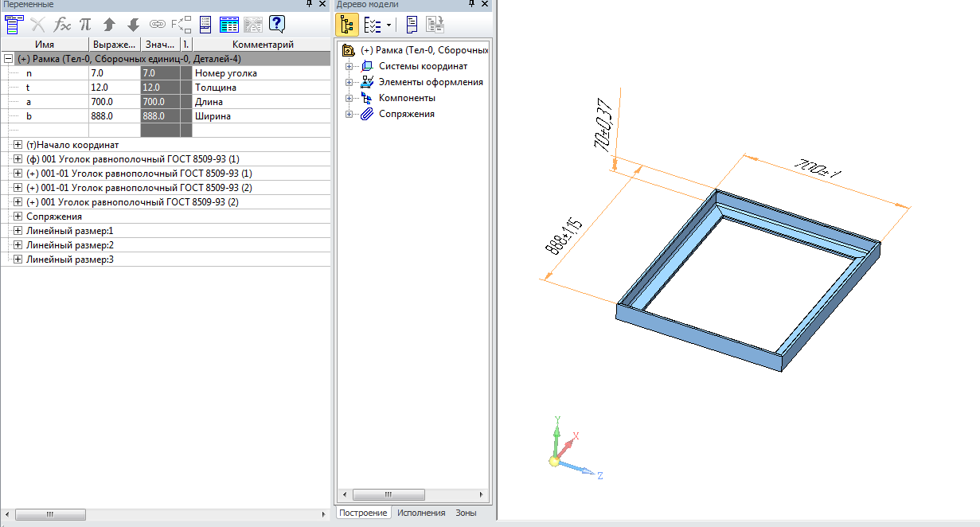Switch to the Зоны tab

[x=467, y=513]
